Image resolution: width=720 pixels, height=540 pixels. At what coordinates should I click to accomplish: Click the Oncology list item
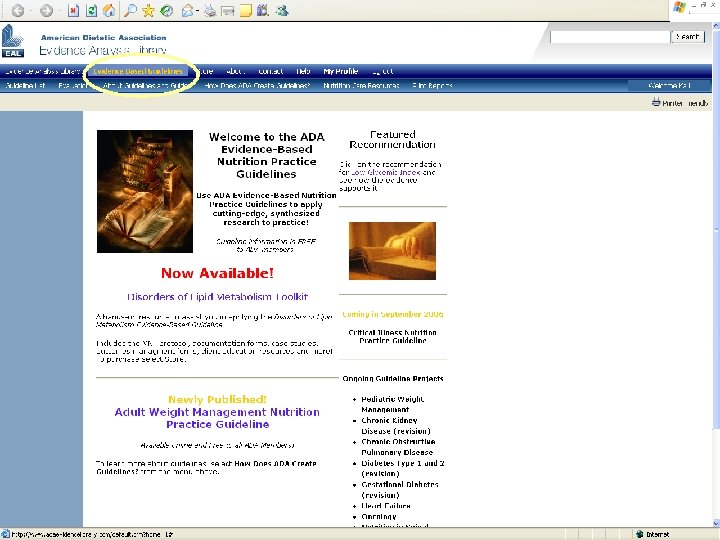[x=379, y=517]
